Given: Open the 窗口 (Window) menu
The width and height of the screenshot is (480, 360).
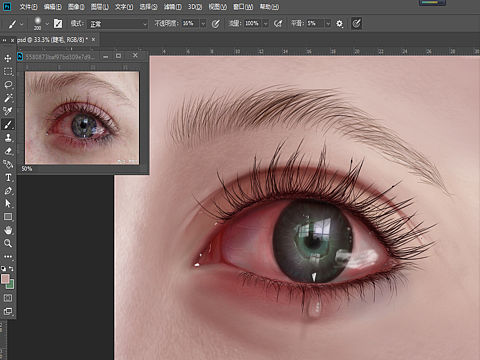Looking at the screenshot, I should click(x=243, y=7).
